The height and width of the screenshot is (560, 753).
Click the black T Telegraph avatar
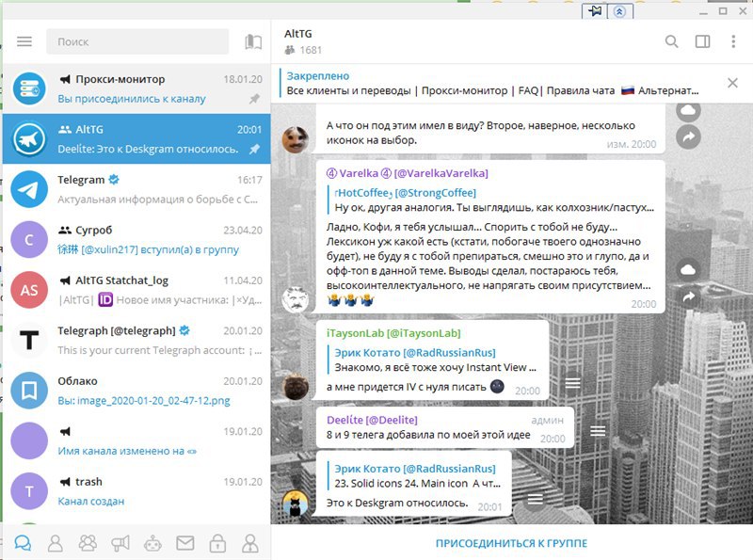click(29, 340)
